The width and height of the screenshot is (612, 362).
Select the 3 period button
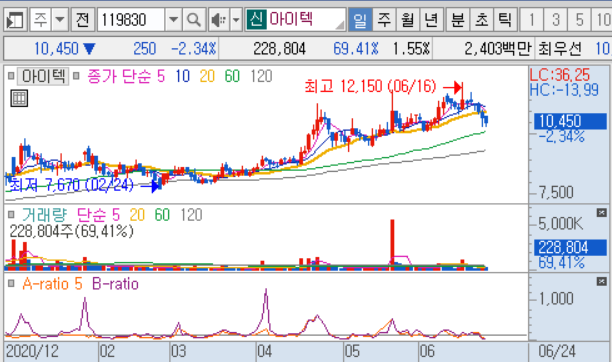555,20
